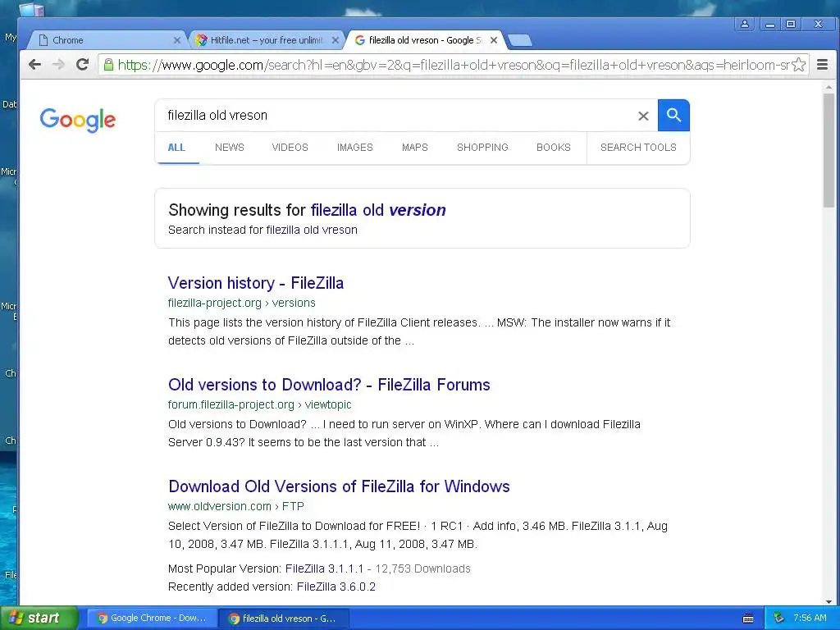Switch to 'Google Chrome - Dow...' taskbar item
840x630 pixels.
[x=152, y=618]
